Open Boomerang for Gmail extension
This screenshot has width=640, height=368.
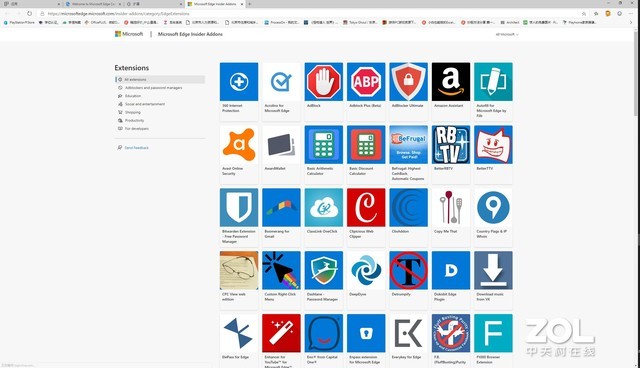click(281, 217)
